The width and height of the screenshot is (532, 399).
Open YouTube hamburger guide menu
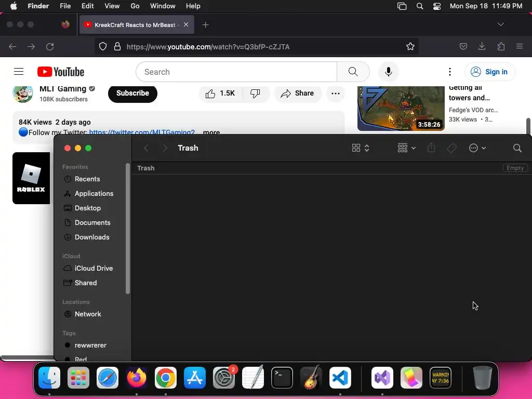19,72
